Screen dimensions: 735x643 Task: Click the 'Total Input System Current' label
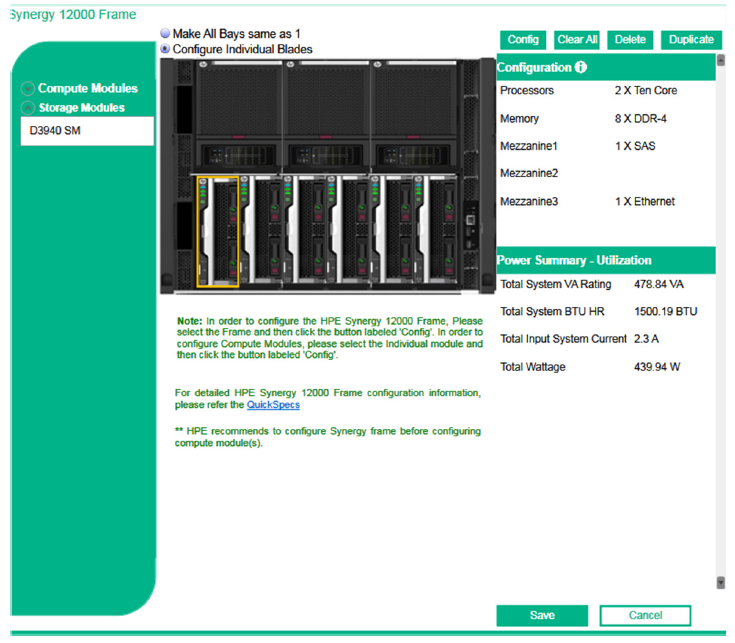click(563, 339)
